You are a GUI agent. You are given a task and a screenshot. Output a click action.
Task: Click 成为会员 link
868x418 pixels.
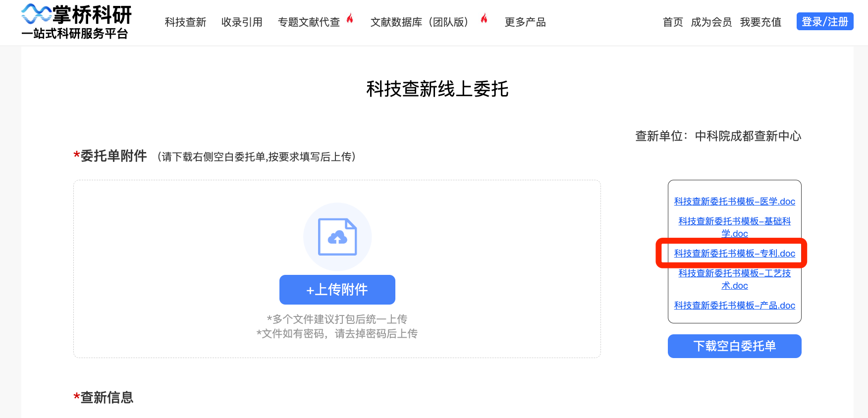click(x=711, y=22)
